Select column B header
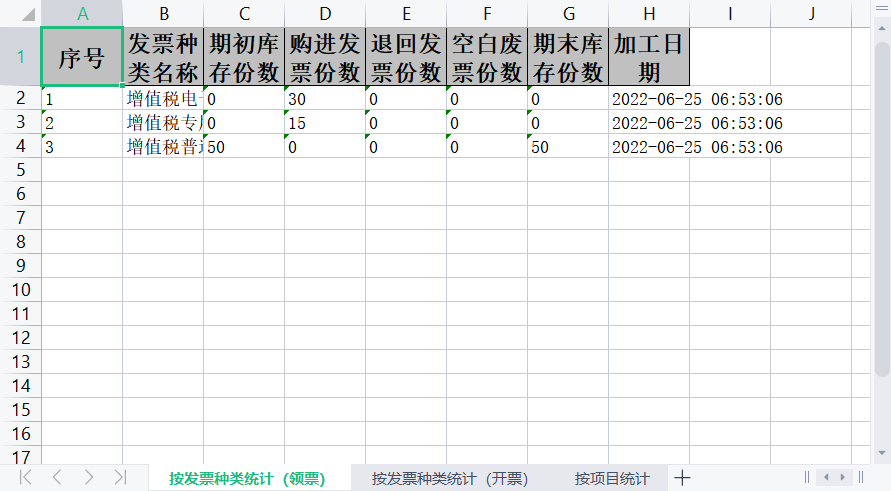 click(x=163, y=14)
